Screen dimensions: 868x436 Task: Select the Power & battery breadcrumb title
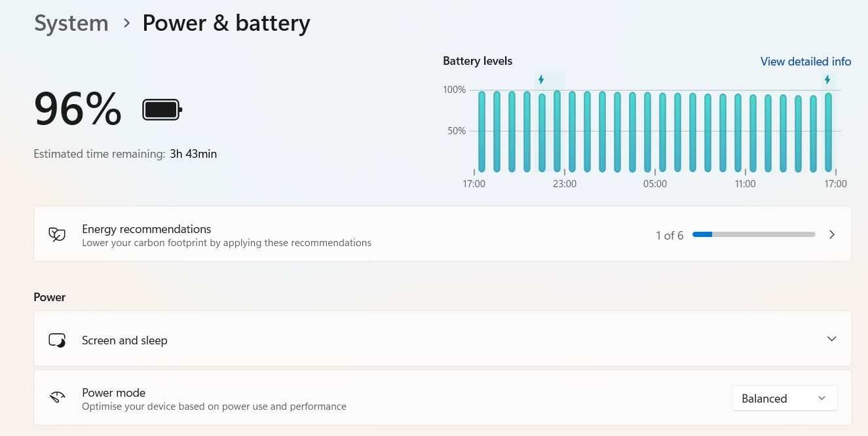(x=226, y=24)
